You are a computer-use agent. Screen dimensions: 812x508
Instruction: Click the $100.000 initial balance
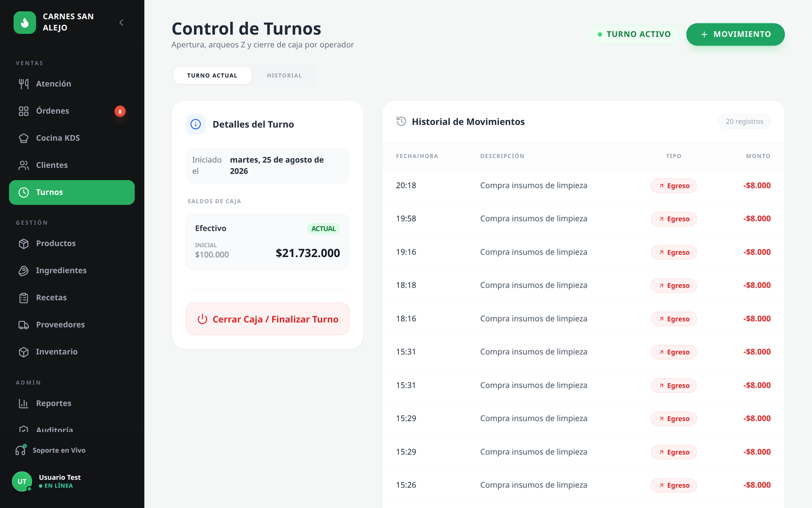(x=212, y=255)
